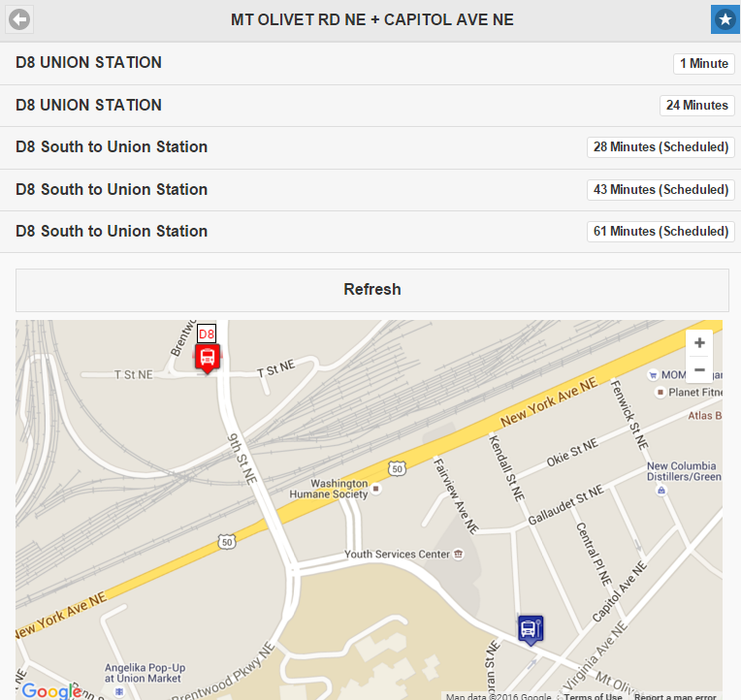This screenshot has width=741, height=700.
Task: Click the 24 Minutes arrival badge
Action: tap(697, 106)
